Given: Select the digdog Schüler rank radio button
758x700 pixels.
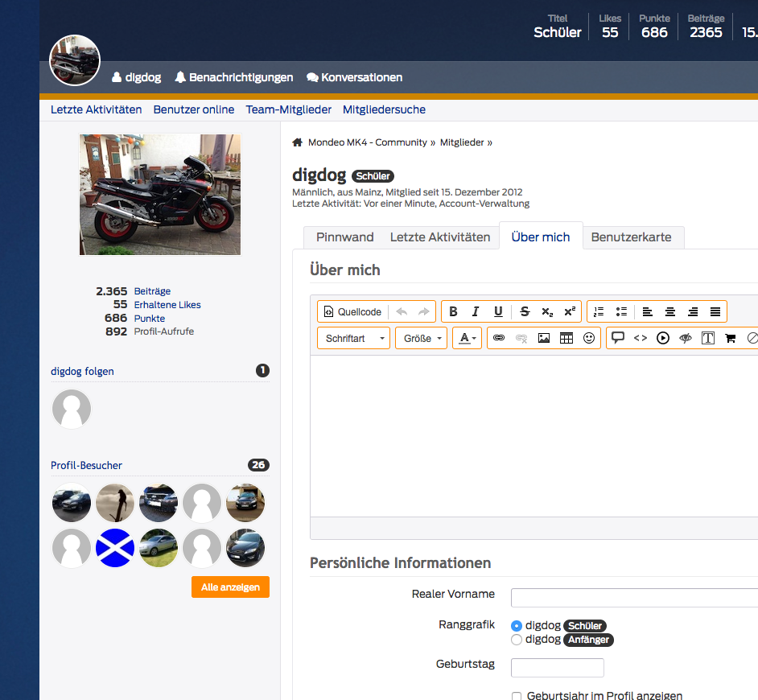Looking at the screenshot, I should [517, 626].
